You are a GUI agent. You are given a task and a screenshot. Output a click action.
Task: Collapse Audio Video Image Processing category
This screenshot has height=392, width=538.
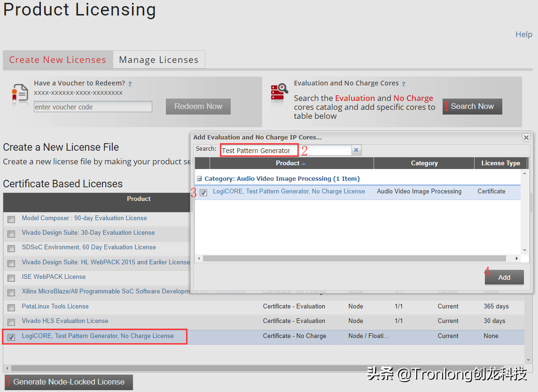(199, 179)
